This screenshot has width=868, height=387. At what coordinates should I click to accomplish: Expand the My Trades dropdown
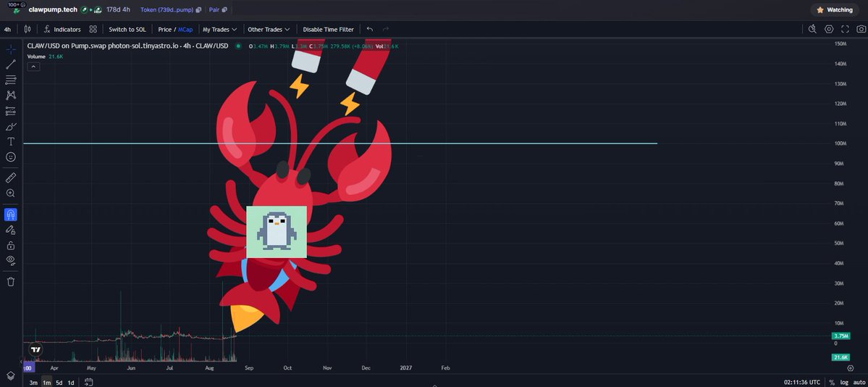(x=220, y=30)
